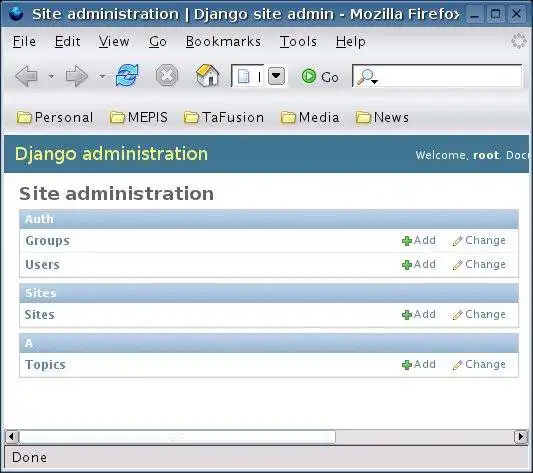Screen dimensions: 533x473
Task: Add a new Group
Action: [x=418, y=240]
